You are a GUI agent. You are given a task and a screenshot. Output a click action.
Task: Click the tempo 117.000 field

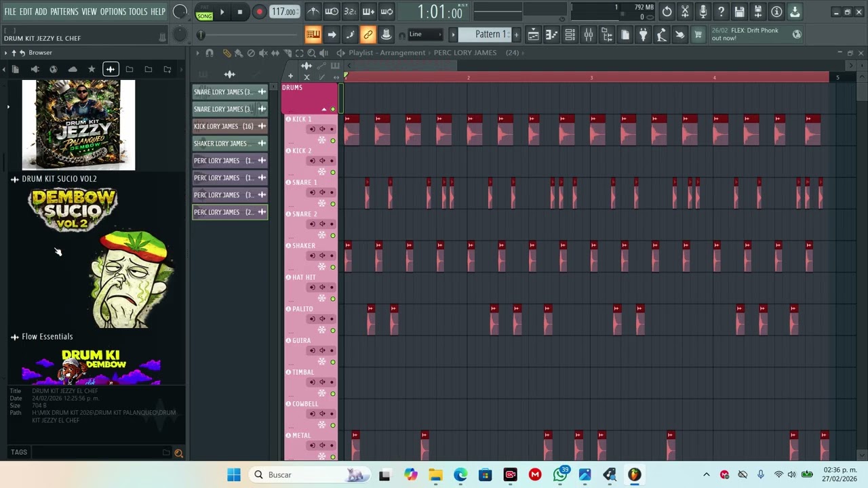[x=285, y=12]
